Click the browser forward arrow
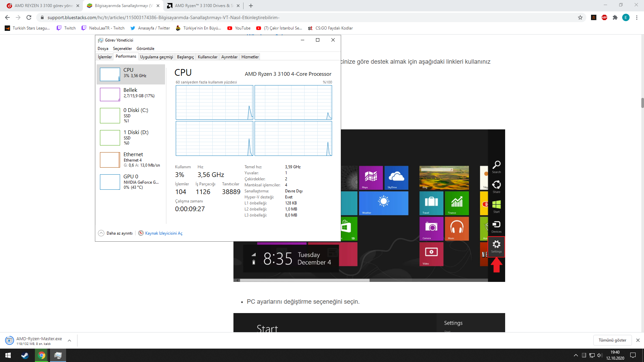This screenshot has height=362, width=644. pyautogui.click(x=18, y=17)
